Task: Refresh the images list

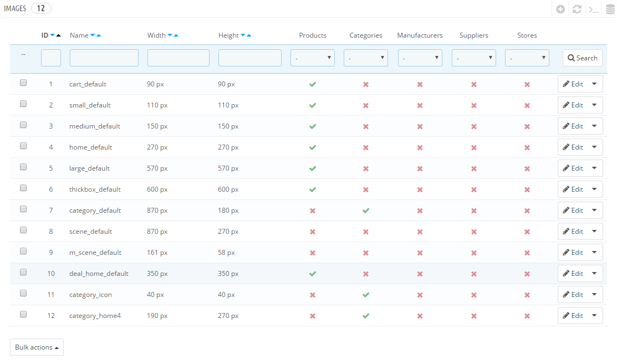Action: pyautogui.click(x=577, y=9)
